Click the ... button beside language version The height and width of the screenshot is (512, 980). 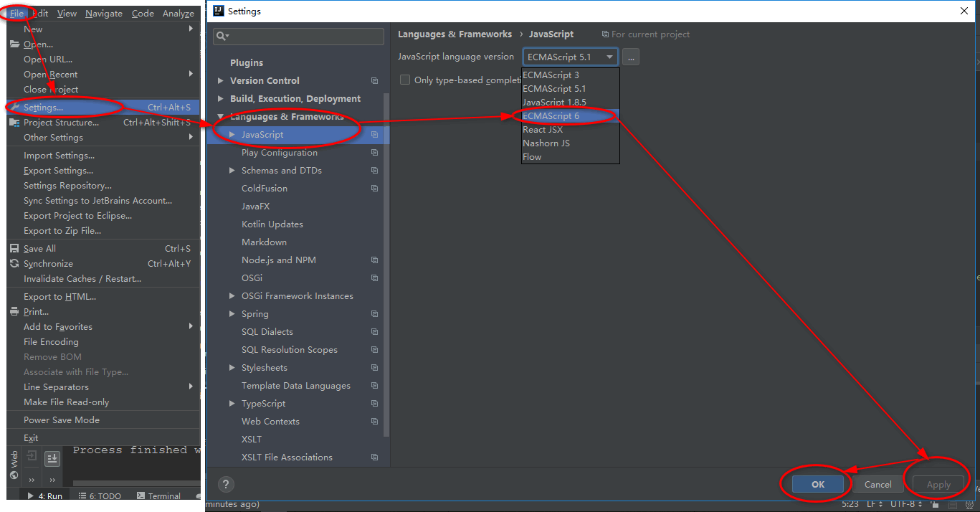631,57
